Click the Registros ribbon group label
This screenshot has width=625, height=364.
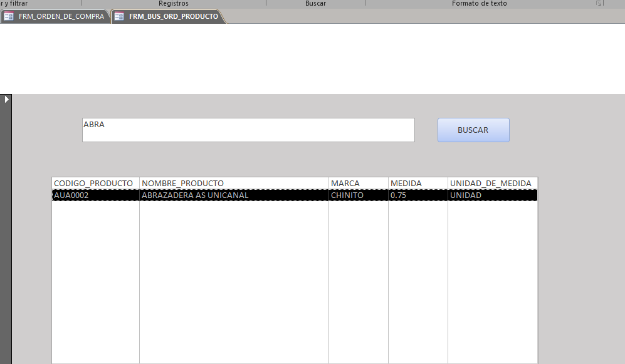click(x=174, y=4)
